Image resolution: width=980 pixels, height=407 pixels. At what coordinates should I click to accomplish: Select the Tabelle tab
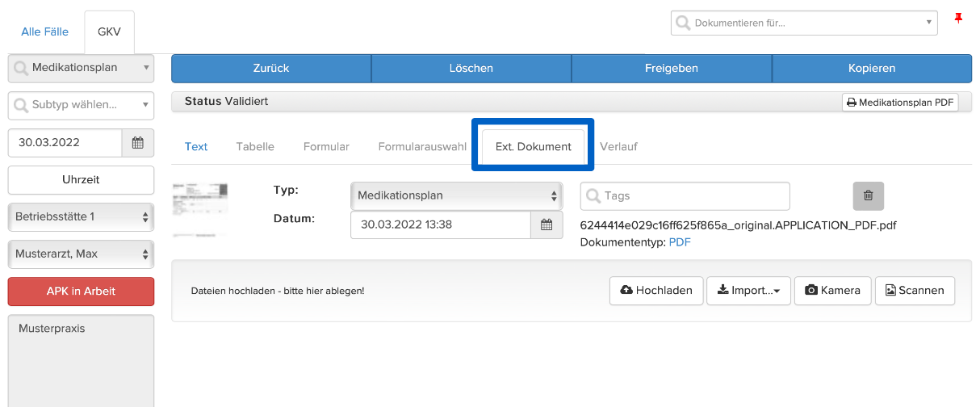click(255, 146)
